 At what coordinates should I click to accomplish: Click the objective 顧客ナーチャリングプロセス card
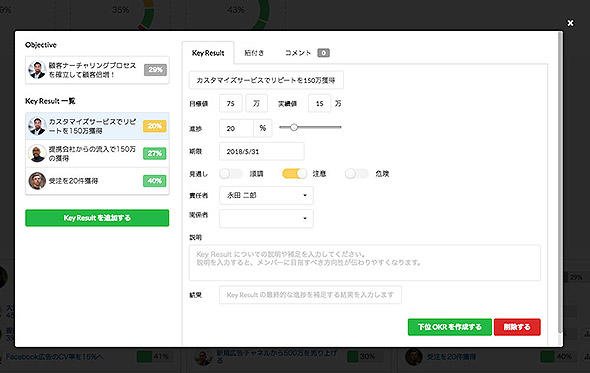97,70
